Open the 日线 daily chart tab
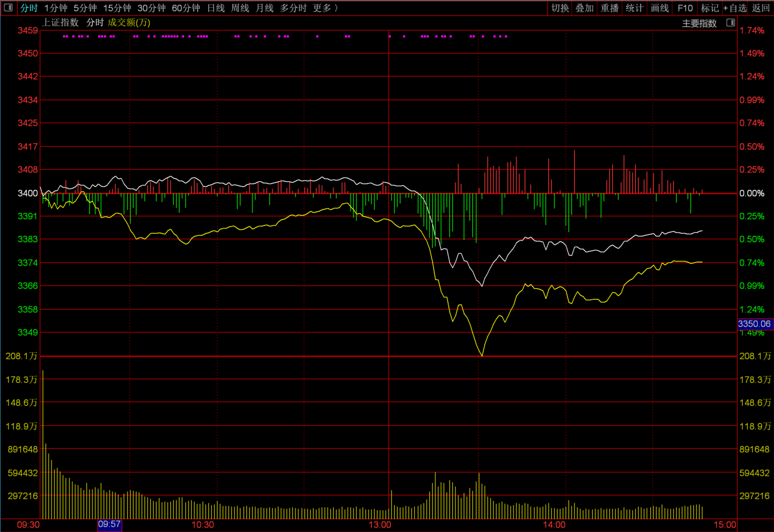This screenshot has height=532, width=774. [x=216, y=8]
